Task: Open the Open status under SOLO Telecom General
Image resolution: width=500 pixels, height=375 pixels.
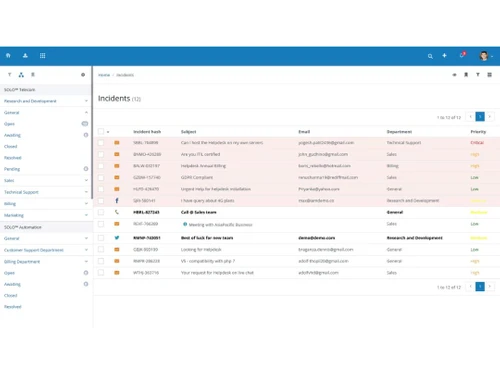Action: tap(9, 124)
